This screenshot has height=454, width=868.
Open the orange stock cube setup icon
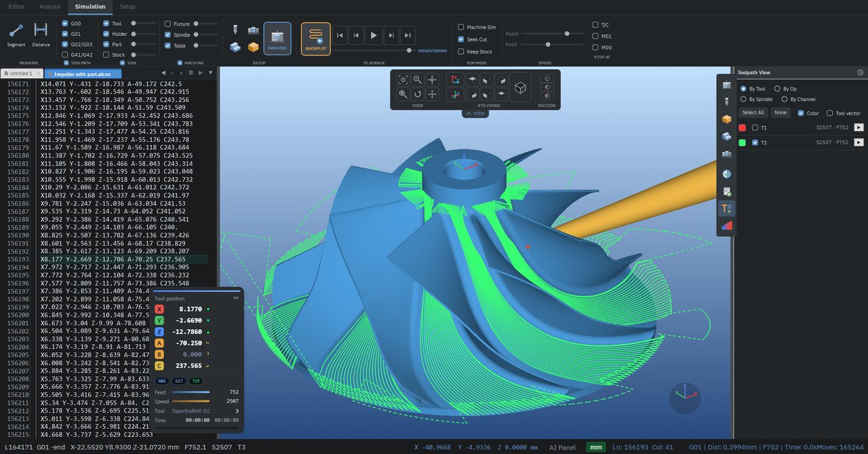(x=254, y=47)
